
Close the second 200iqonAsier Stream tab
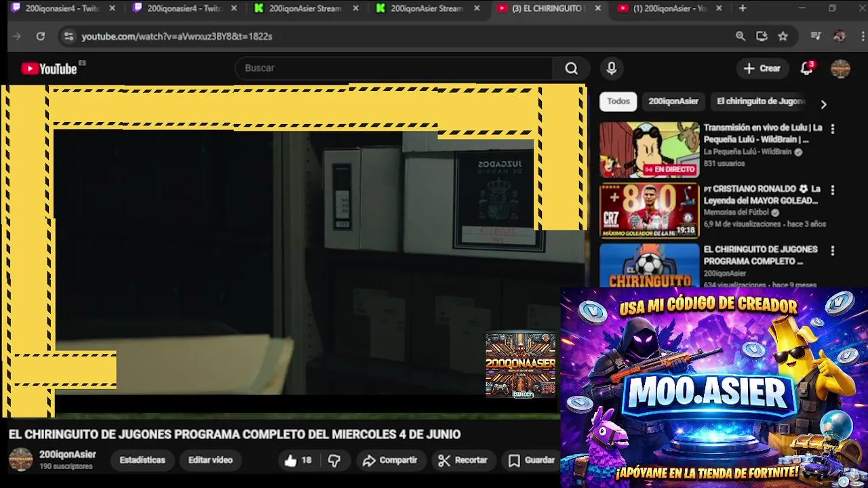[477, 9]
